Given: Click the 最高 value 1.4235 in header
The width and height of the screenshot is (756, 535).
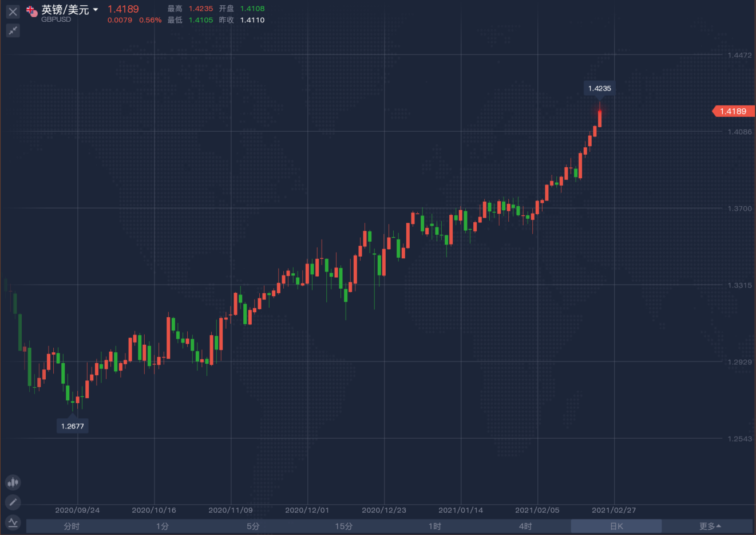Looking at the screenshot, I should tap(201, 9).
